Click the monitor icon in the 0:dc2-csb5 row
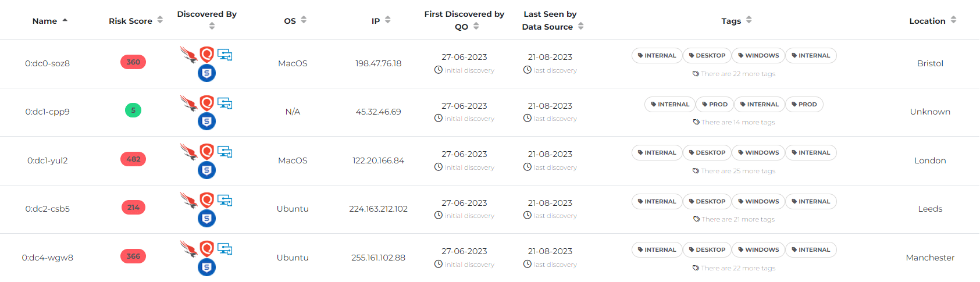 coord(225,201)
